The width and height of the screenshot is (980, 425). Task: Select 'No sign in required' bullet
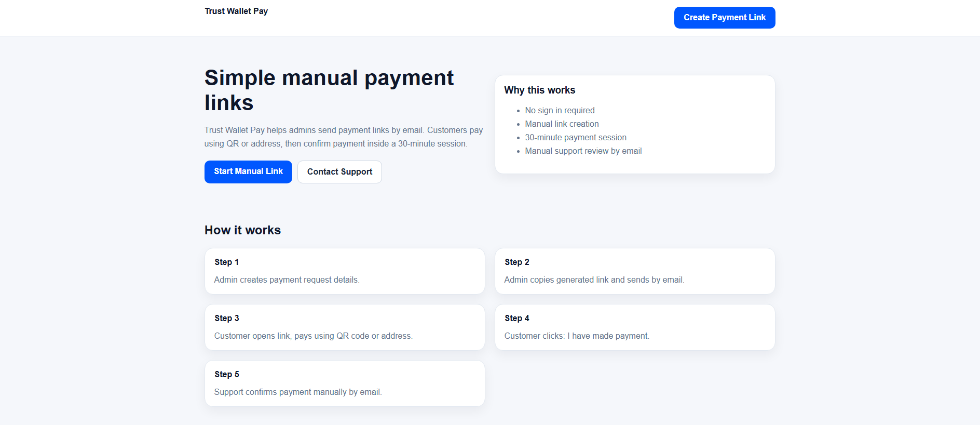pyautogui.click(x=560, y=111)
